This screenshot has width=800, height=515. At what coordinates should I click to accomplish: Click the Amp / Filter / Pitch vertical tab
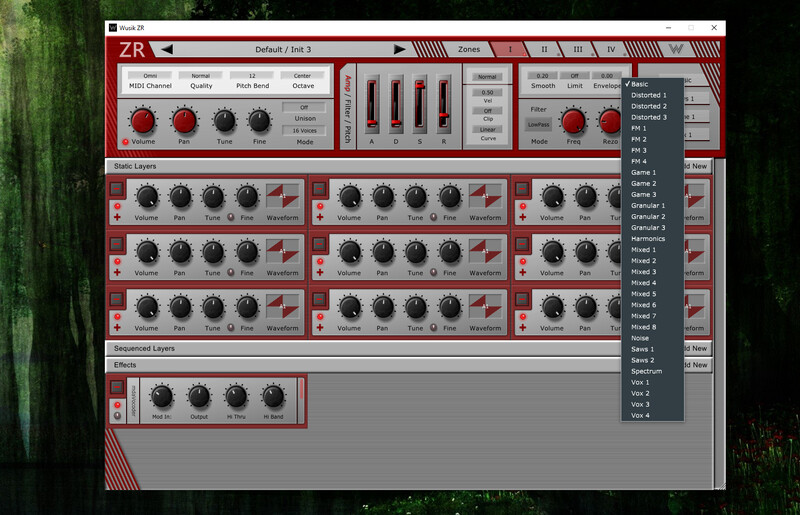347,108
